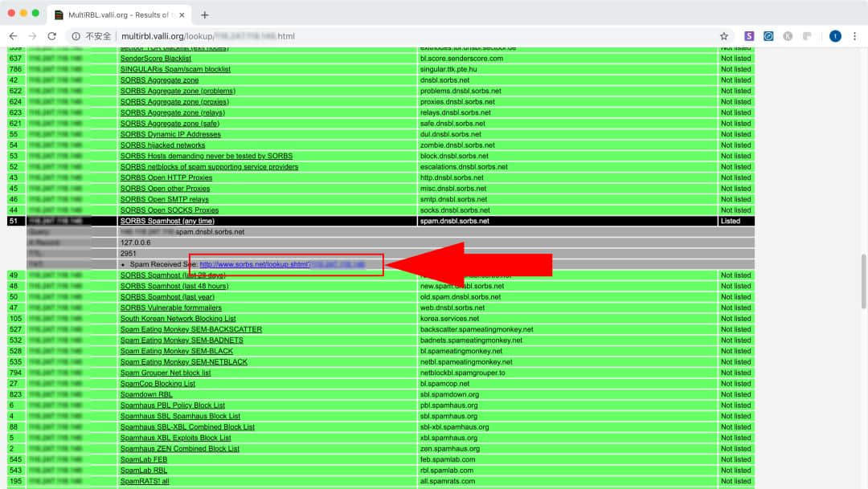Open SORBS Spamhost (last year) link

(x=167, y=296)
